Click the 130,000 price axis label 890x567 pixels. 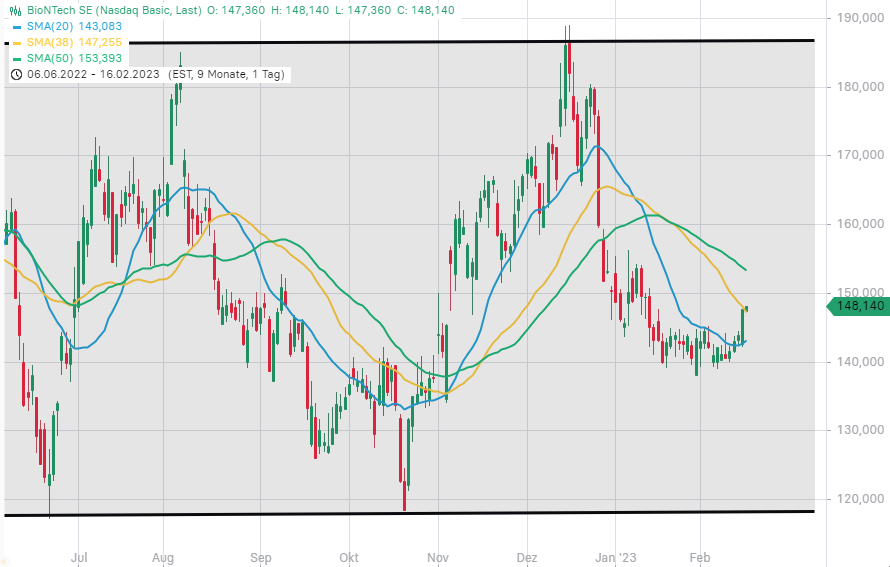pos(860,430)
